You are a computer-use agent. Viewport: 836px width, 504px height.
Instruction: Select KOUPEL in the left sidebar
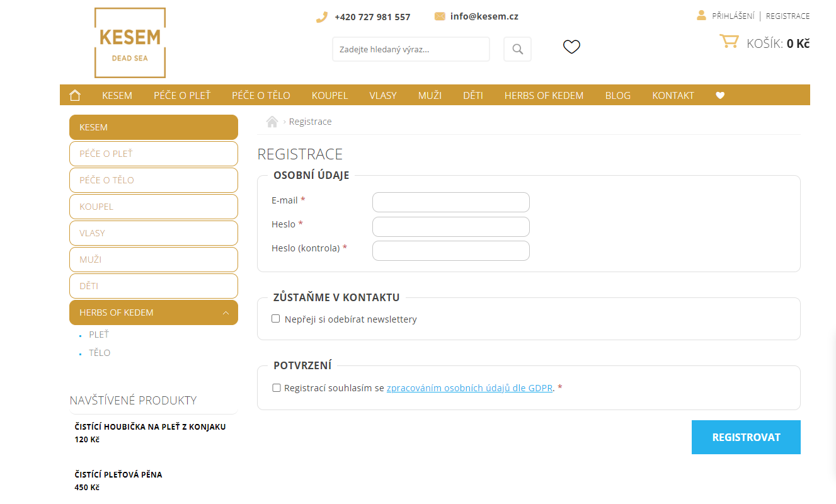click(154, 207)
